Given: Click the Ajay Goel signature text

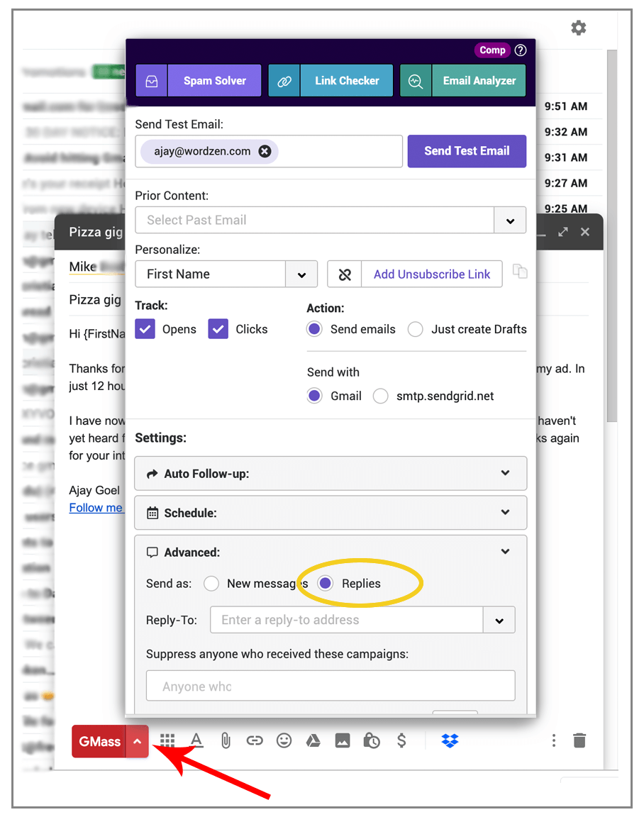Looking at the screenshot, I should point(94,490).
